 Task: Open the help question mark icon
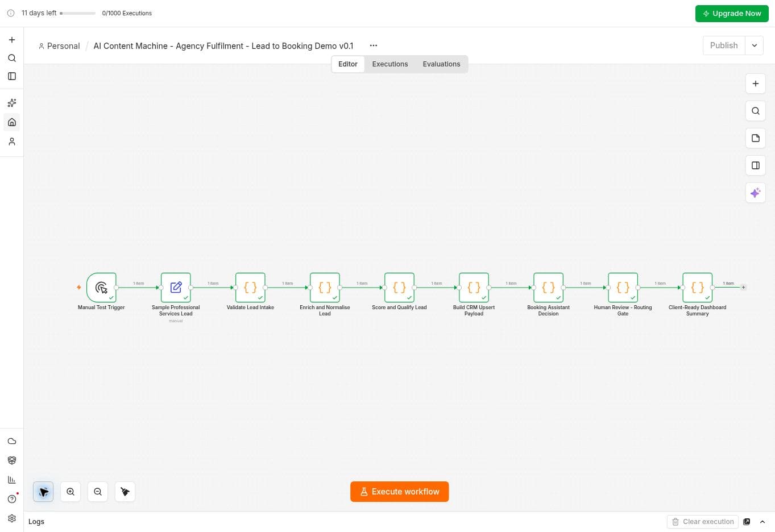[x=12, y=499]
